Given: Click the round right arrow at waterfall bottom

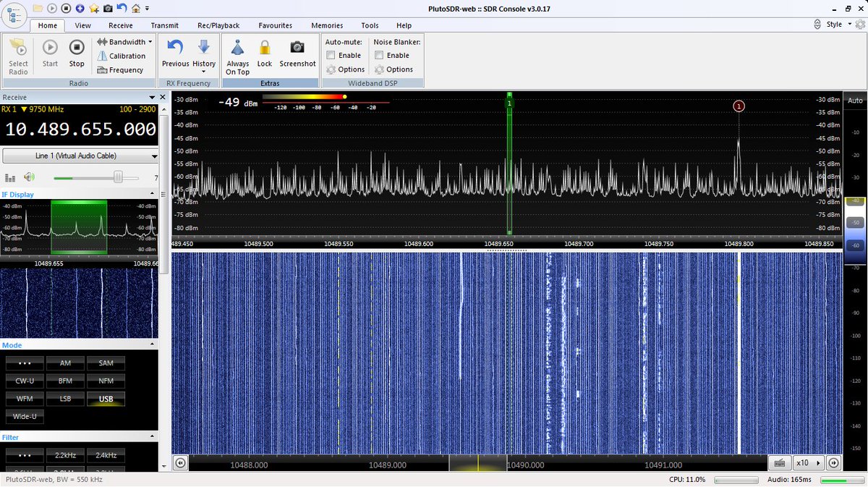Looking at the screenshot, I should [x=833, y=463].
